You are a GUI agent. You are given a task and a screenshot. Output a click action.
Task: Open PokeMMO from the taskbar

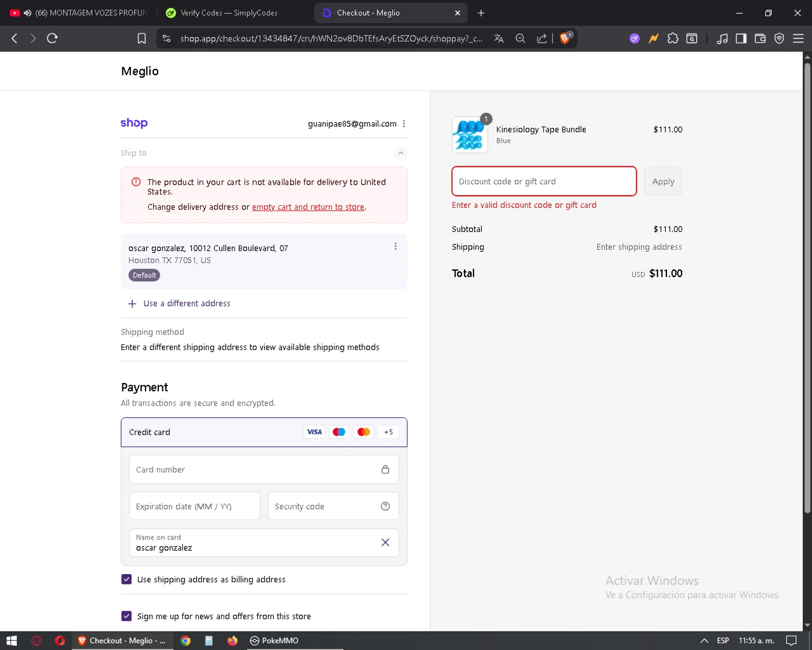click(x=274, y=641)
